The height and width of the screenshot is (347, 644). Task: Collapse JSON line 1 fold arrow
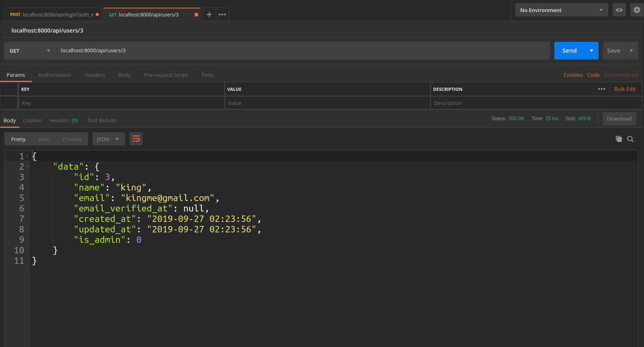tap(27, 156)
